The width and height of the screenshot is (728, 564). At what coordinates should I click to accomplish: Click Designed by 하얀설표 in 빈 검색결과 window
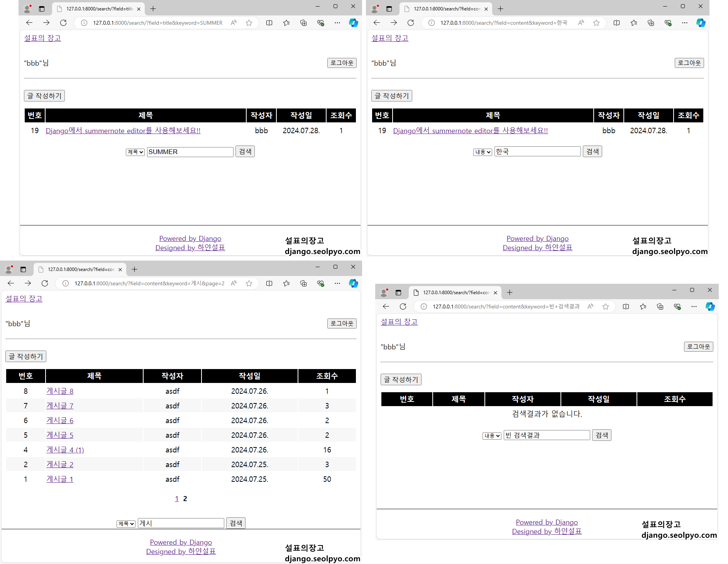[547, 532]
